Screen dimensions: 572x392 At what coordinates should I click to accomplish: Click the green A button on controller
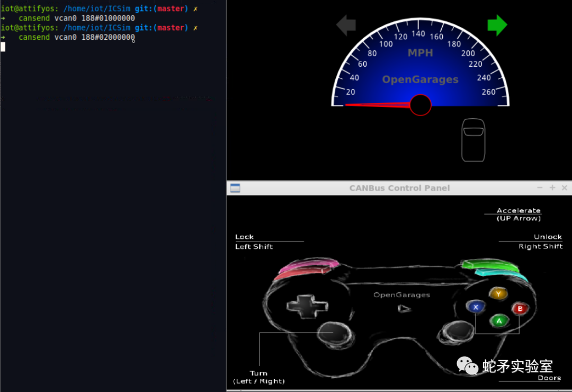point(499,321)
